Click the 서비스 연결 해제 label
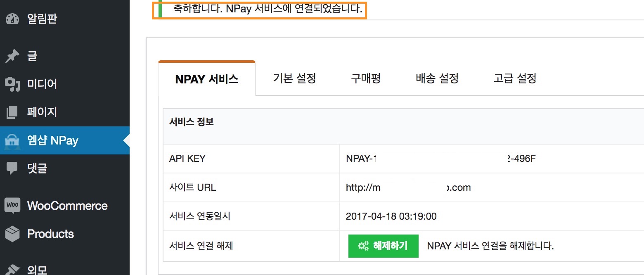644x275 pixels. click(201, 246)
